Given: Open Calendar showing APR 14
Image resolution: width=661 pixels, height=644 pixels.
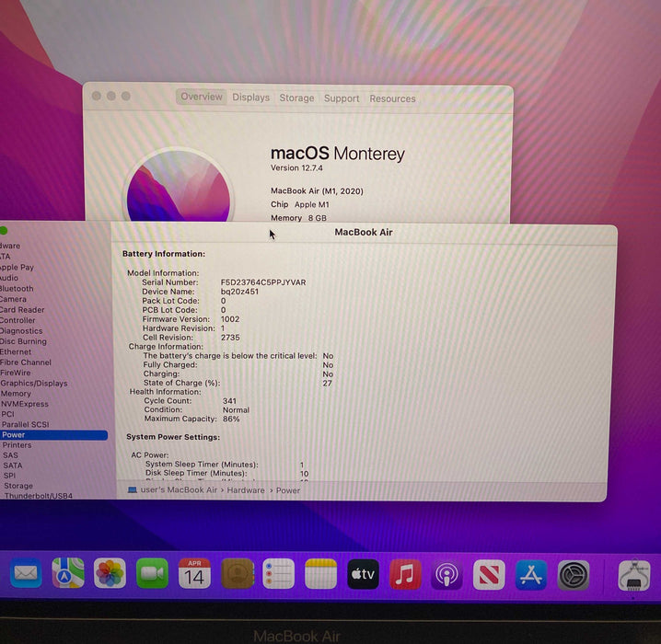Looking at the screenshot, I should (x=194, y=573).
